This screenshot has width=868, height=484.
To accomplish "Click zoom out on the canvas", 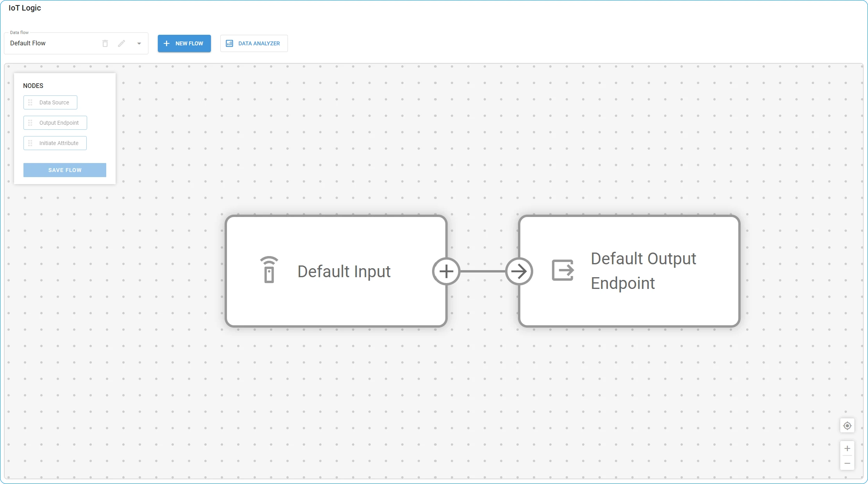I will (x=847, y=463).
